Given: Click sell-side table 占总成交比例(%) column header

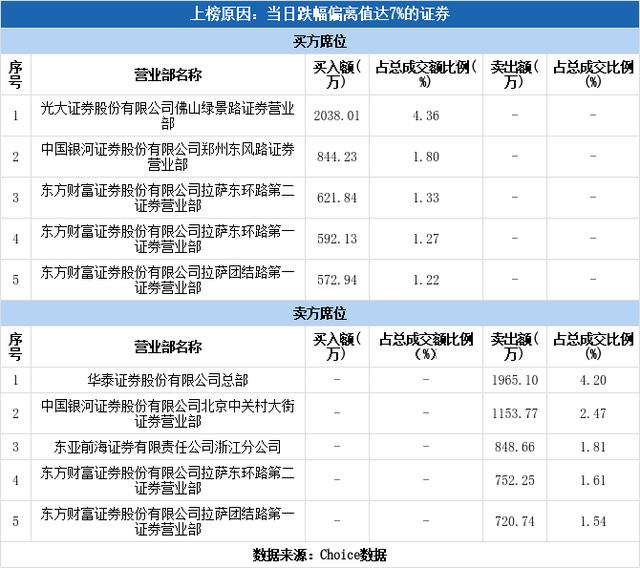Looking at the screenshot, I should pos(593,347).
